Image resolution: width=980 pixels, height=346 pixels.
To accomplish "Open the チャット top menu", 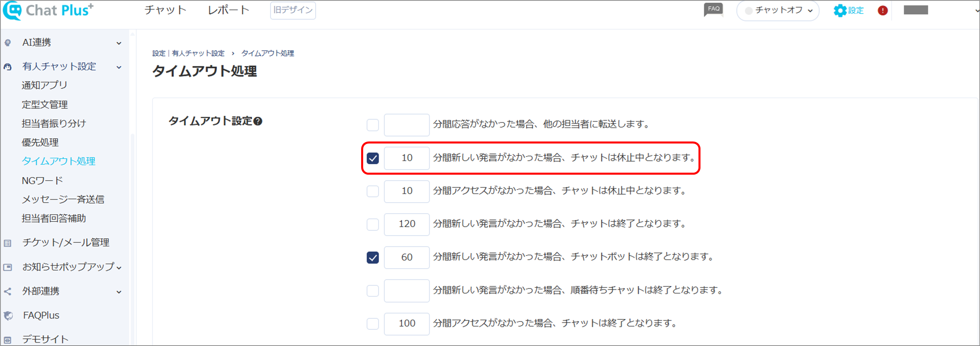I will (x=165, y=10).
